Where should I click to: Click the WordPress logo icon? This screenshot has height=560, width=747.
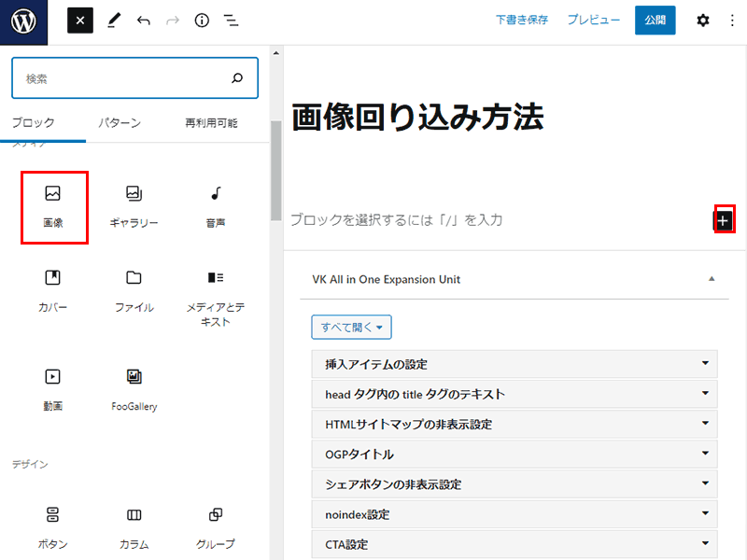click(x=23, y=21)
